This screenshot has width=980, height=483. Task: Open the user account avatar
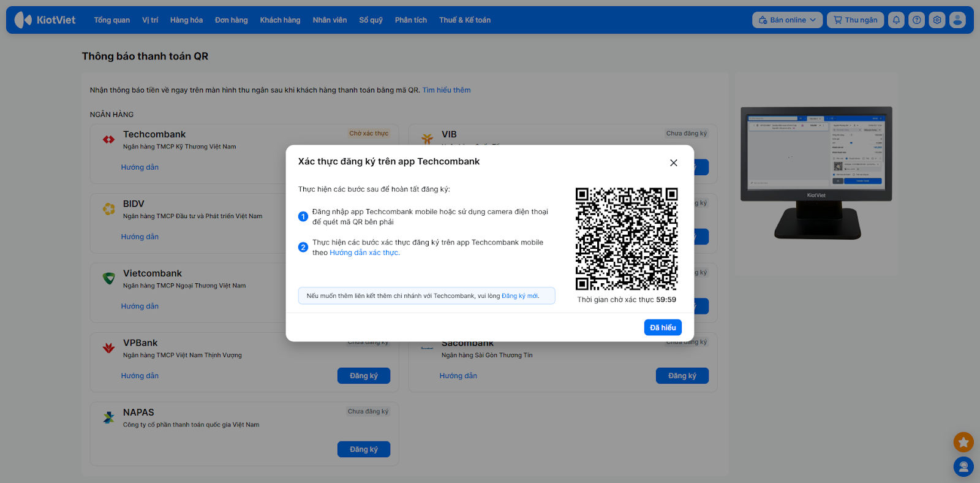point(957,20)
